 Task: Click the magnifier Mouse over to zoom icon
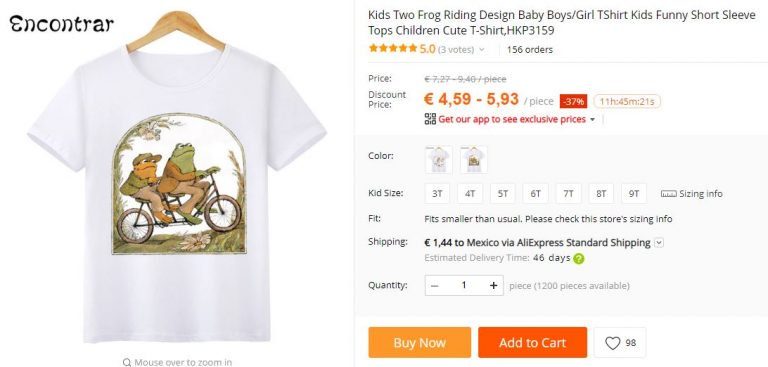click(127, 363)
